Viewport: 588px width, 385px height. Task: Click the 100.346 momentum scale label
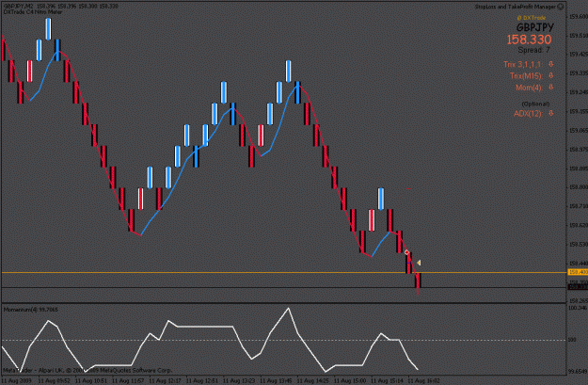click(x=578, y=308)
